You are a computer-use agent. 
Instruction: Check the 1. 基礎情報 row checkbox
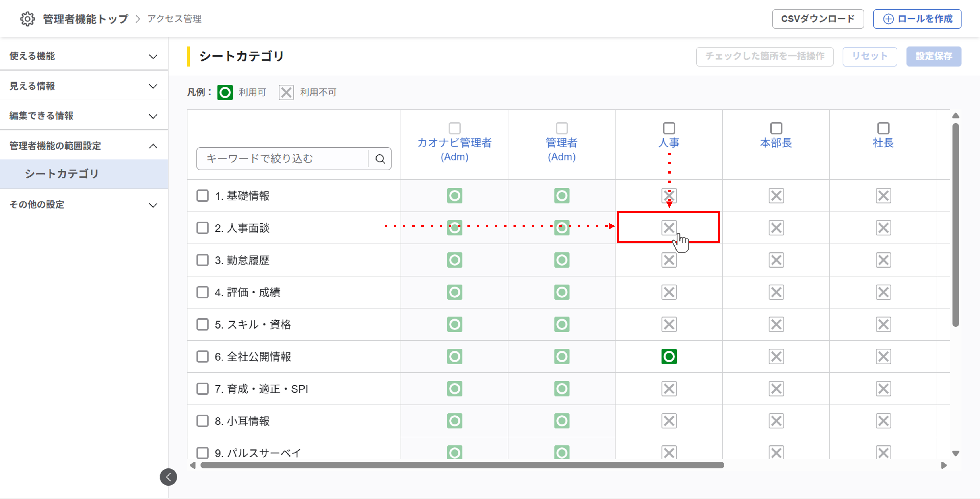tap(202, 196)
